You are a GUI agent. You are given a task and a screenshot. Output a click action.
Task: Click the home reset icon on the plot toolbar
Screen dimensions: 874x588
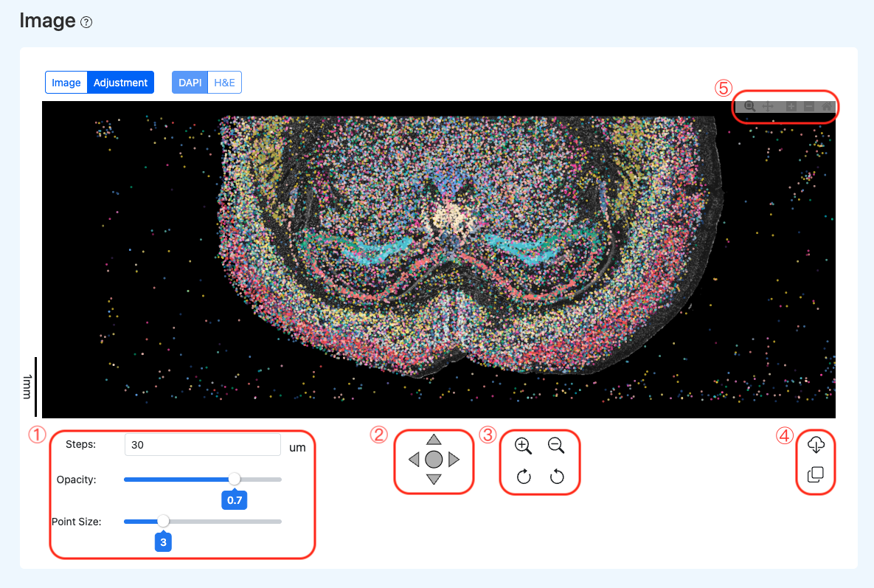coord(826,106)
